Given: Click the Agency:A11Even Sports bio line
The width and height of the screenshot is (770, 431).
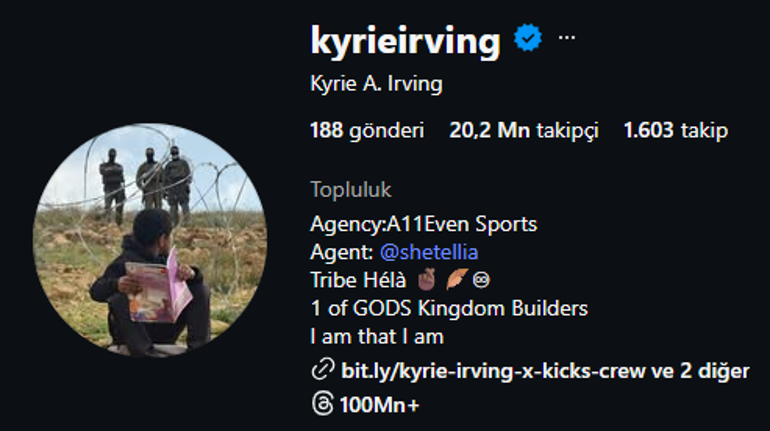Looking at the screenshot, I should click(x=424, y=224).
